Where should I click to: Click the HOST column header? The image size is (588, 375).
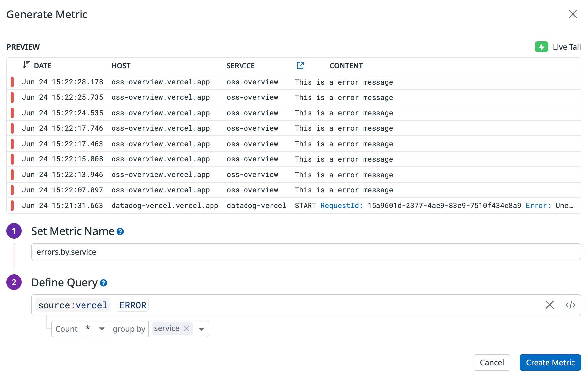pyautogui.click(x=121, y=66)
